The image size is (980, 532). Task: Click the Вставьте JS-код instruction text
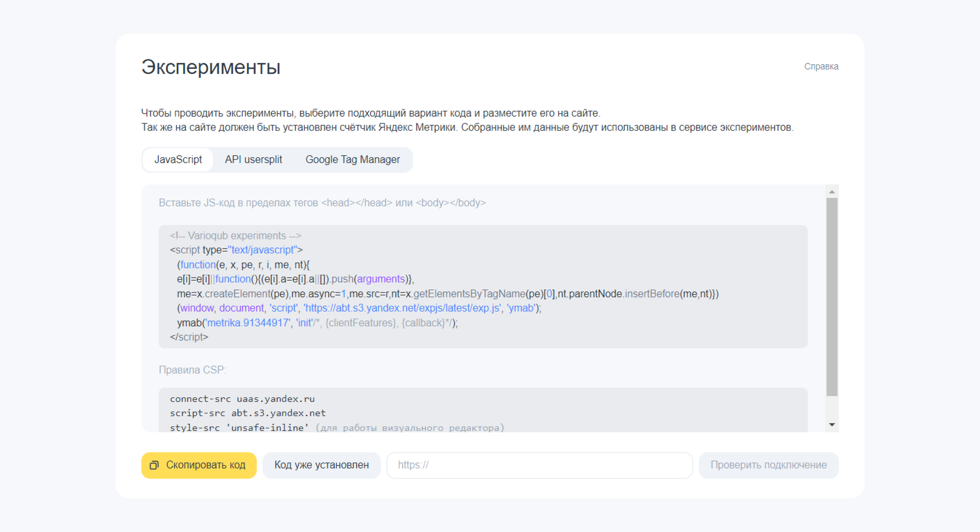click(x=322, y=203)
